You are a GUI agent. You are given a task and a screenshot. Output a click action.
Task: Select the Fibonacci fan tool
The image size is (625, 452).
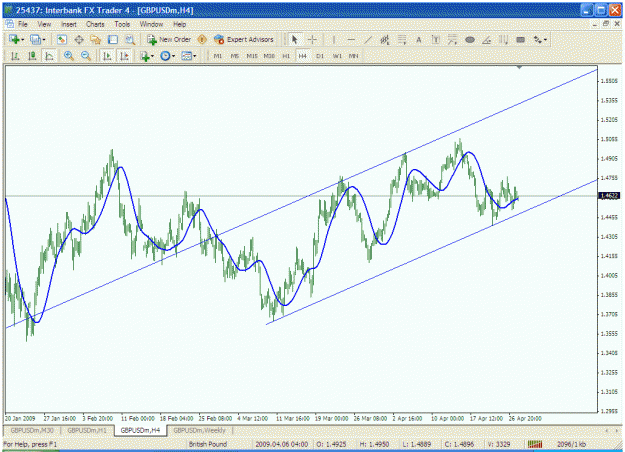(452, 39)
